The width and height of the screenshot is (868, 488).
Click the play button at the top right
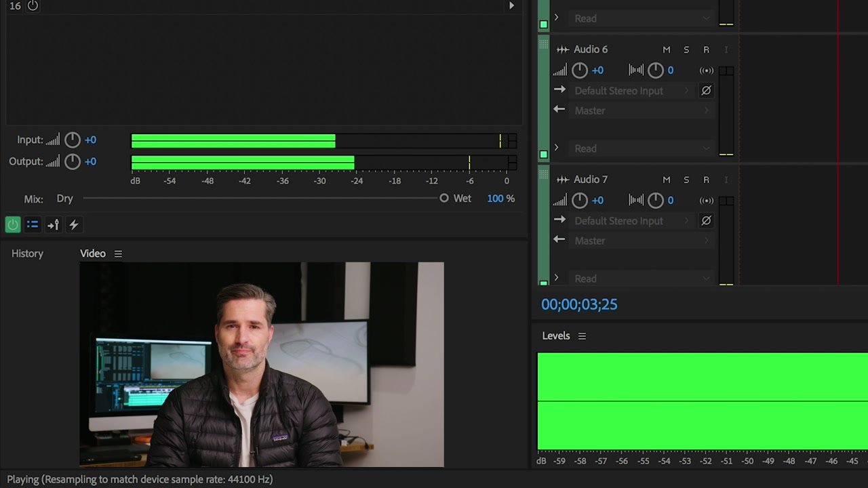(512, 5)
